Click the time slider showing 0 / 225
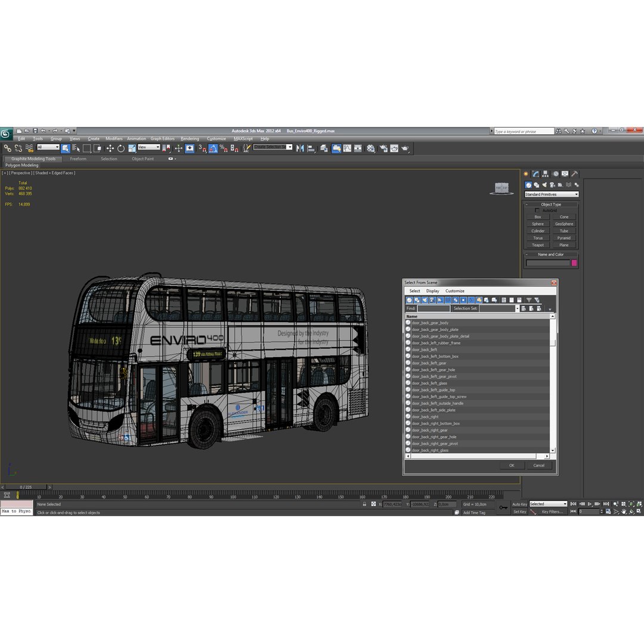The height and width of the screenshot is (644, 644). click(x=26, y=487)
